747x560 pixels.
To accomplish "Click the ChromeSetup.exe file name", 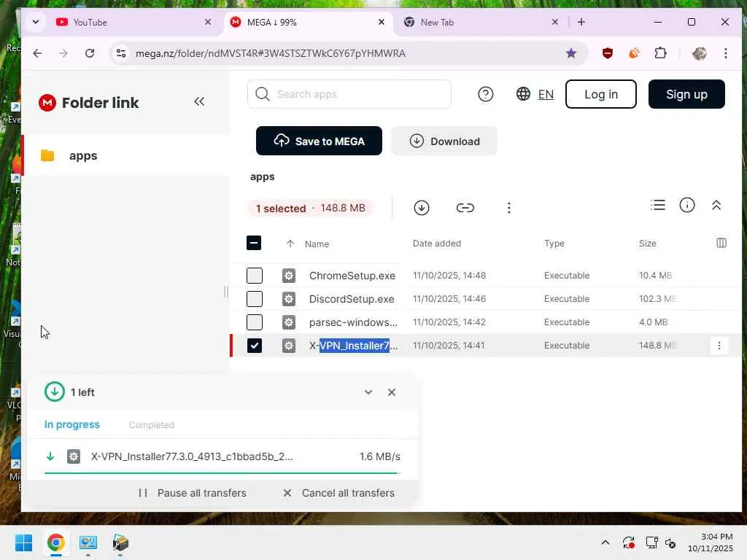I will click(352, 276).
